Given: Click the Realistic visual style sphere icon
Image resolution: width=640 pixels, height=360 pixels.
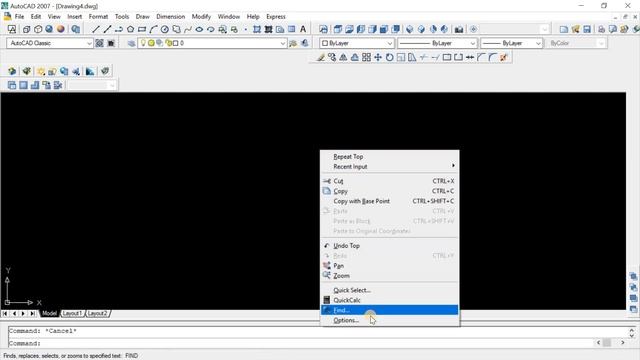Looking at the screenshot, I should (x=61, y=29).
